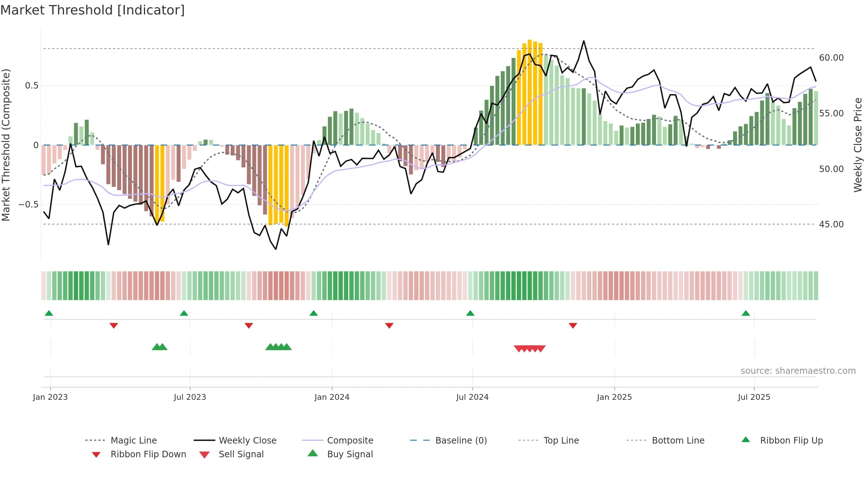
Task: Click the Jan 2025 x-axis label
Action: (614, 397)
